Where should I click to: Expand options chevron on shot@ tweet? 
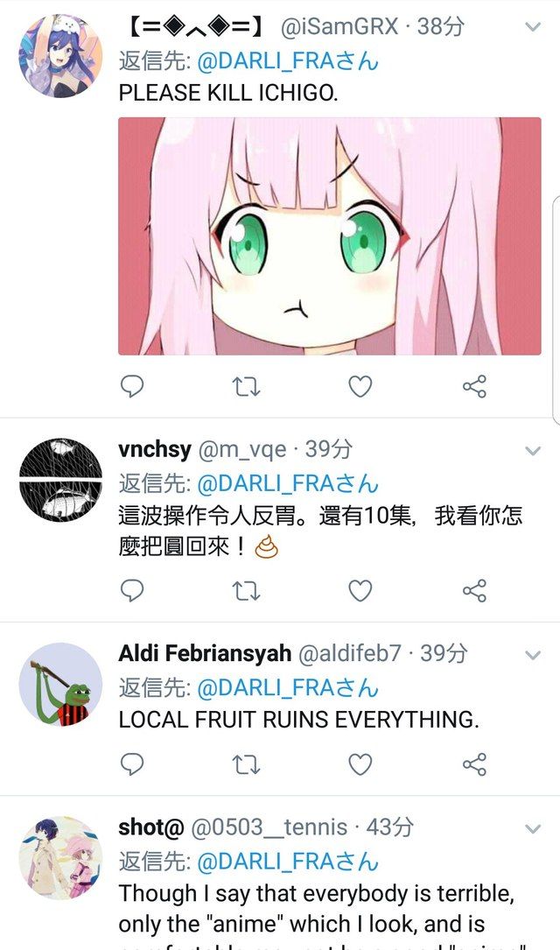pos(533,829)
